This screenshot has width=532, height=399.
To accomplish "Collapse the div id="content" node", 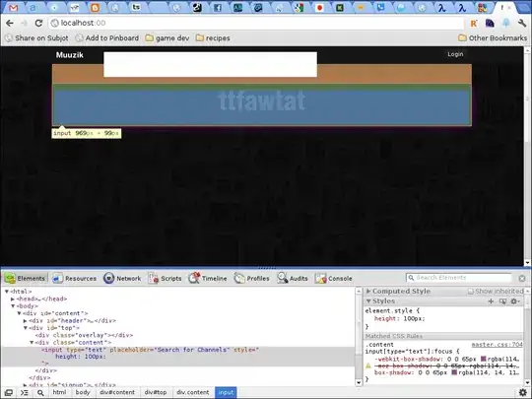I will [x=20, y=313].
